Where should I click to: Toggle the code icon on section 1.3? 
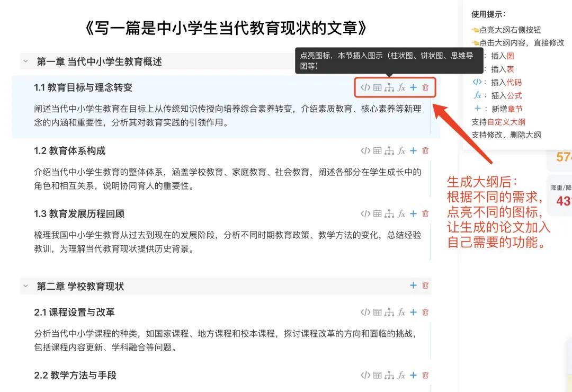(x=365, y=213)
